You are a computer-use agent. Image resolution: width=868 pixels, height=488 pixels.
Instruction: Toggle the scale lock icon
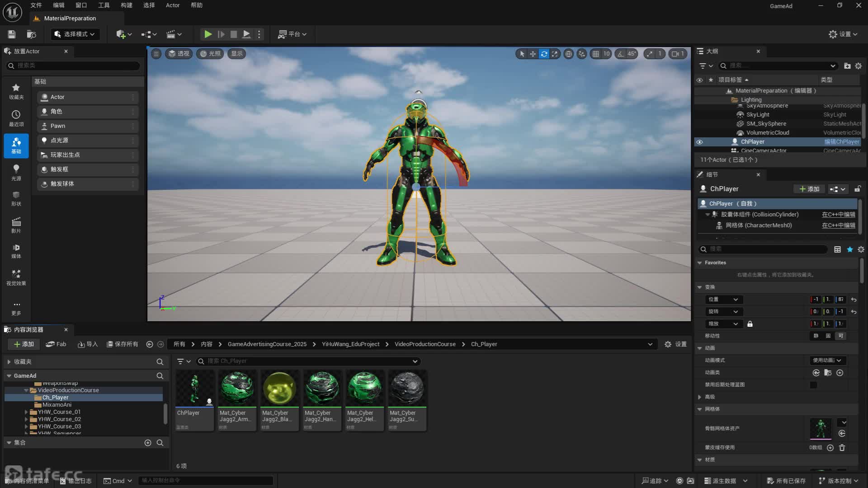click(750, 324)
